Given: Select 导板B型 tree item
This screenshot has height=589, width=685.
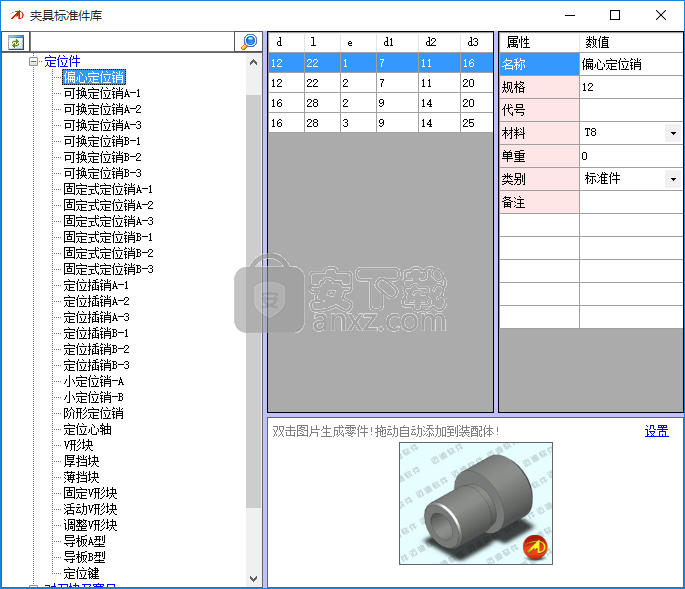Looking at the screenshot, I should pos(84,557).
